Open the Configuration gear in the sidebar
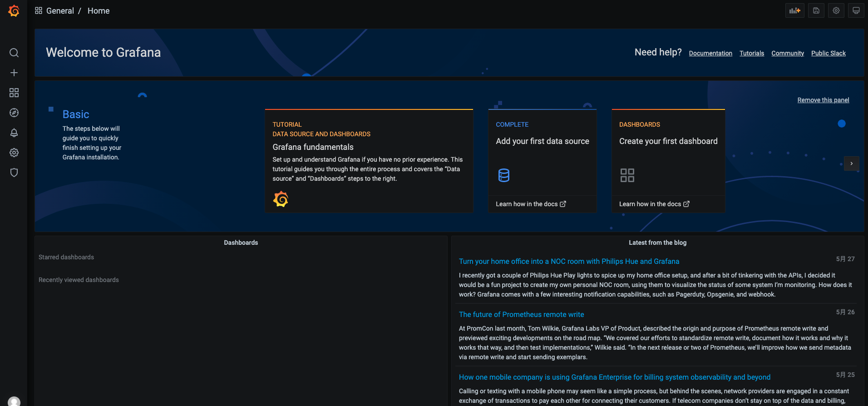Image resolution: width=868 pixels, height=406 pixels. coord(14,153)
